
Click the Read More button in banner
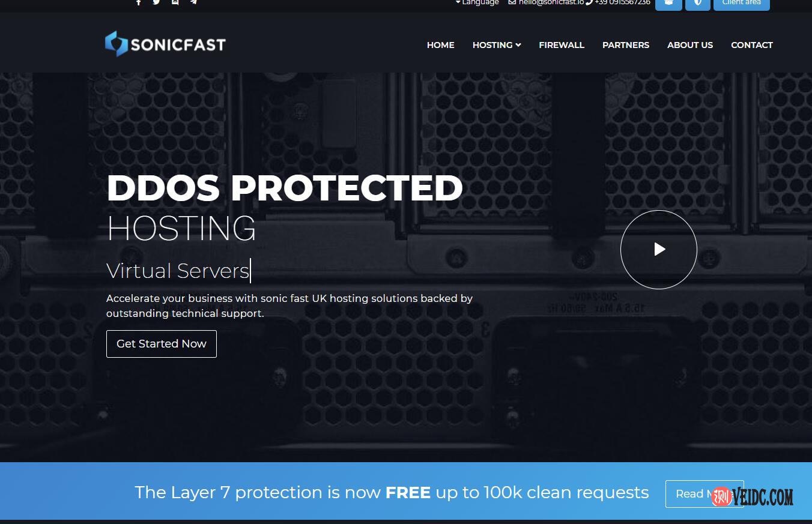704,494
